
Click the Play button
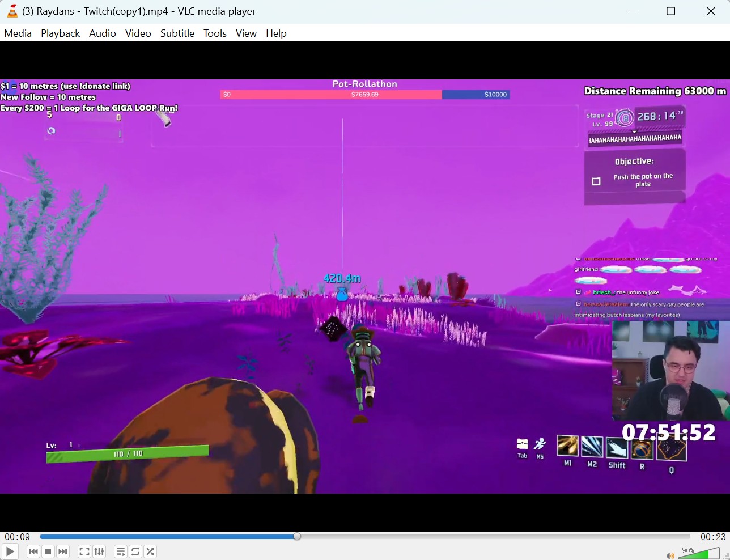point(10,551)
